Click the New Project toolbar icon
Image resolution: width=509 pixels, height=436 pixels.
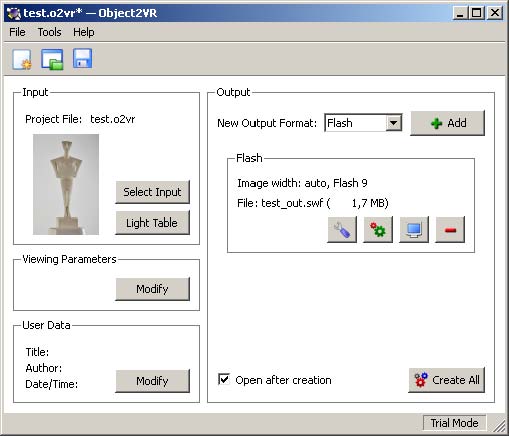pos(22,59)
